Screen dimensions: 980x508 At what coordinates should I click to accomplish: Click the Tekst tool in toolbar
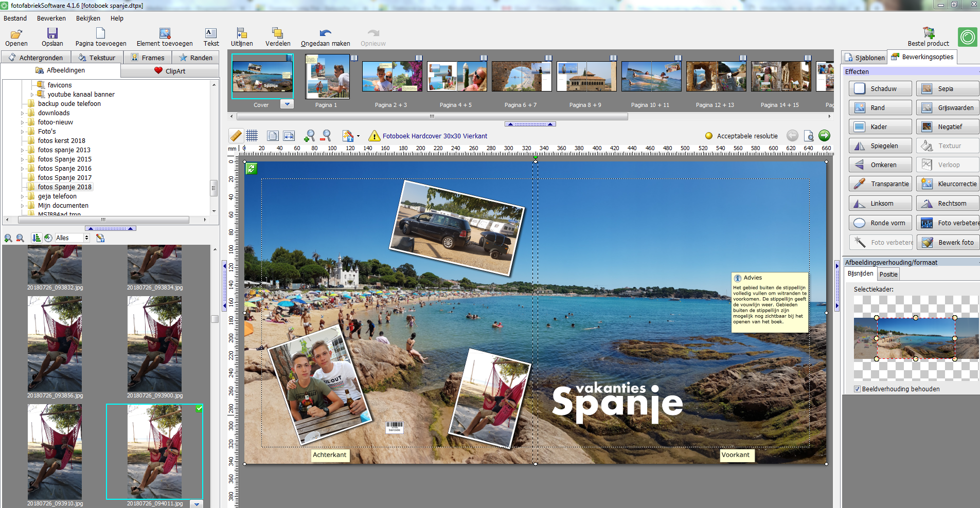coord(211,37)
